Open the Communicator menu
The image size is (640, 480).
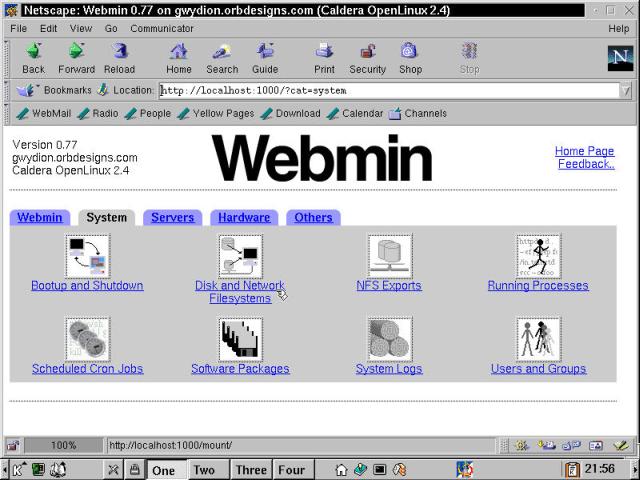(x=162, y=29)
